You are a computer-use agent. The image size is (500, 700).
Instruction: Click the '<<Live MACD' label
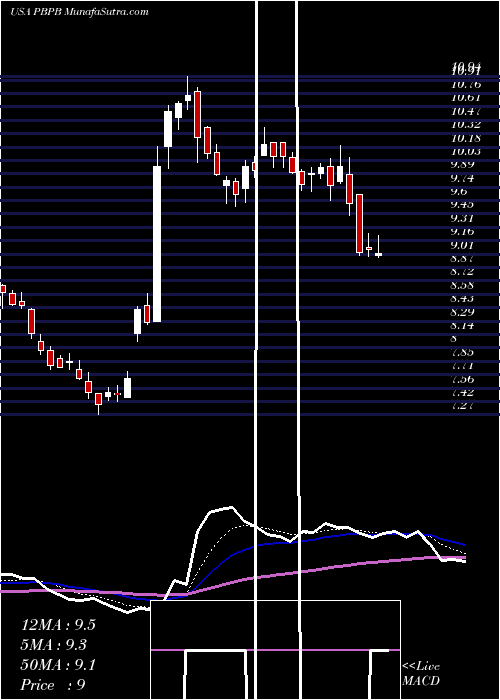(421, 673)
